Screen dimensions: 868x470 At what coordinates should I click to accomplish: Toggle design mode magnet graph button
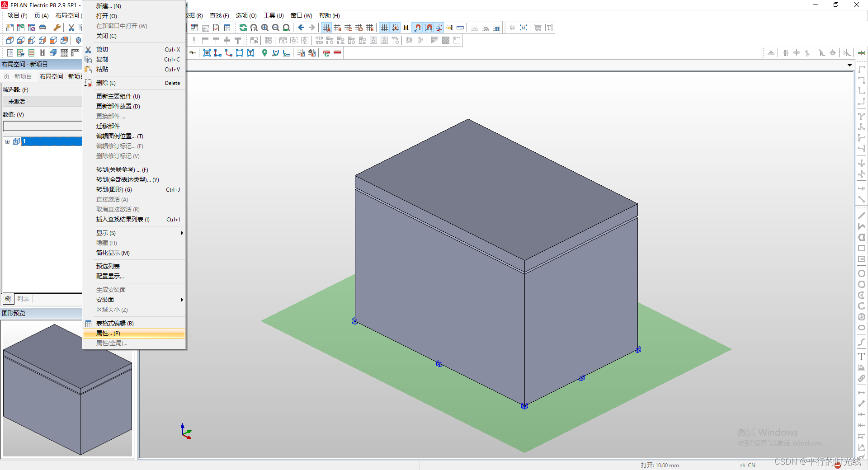(x=428, y=28)
